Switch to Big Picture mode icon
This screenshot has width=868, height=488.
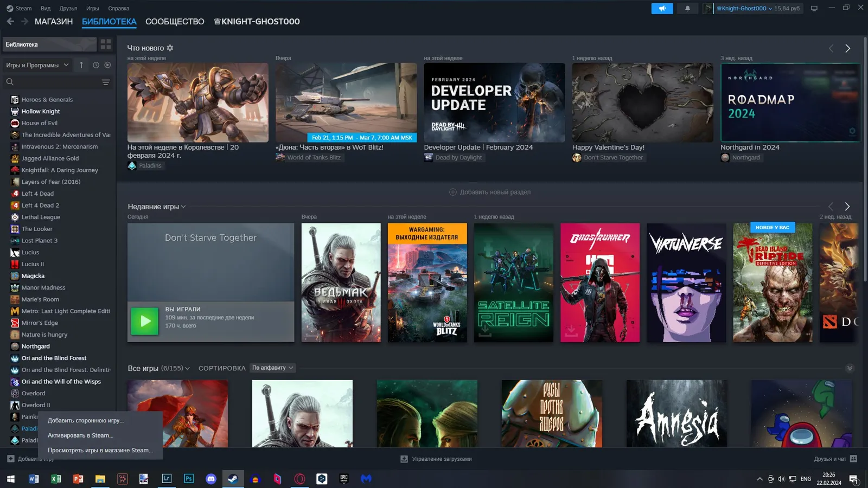point(814,9)
